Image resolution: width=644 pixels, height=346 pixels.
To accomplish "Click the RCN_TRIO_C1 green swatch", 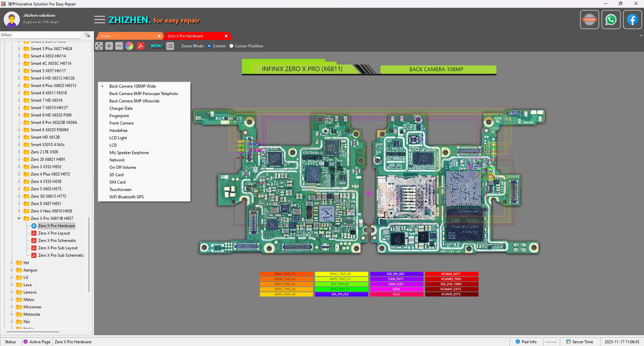I will (x=341, y=289).
